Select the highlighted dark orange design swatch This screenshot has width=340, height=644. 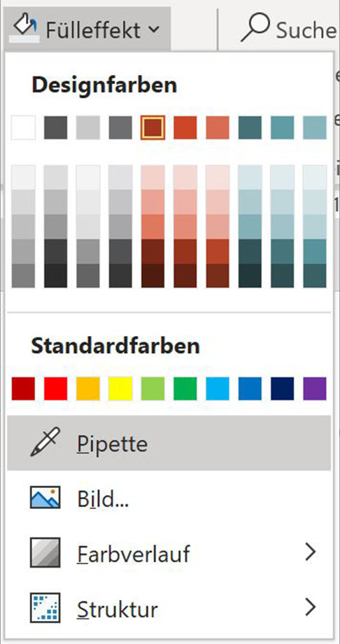click(153, 127)
